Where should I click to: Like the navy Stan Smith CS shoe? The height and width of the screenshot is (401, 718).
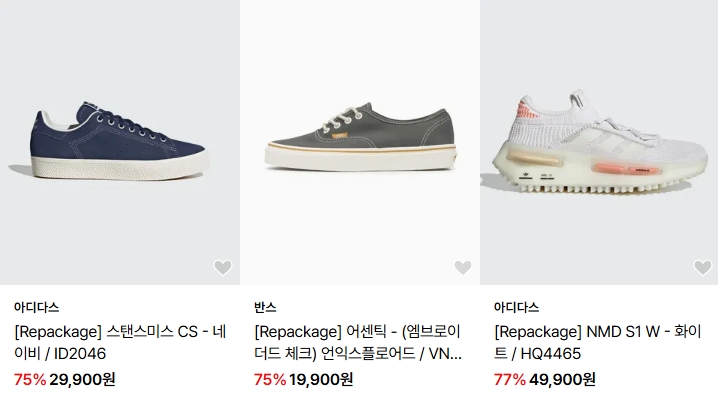pos(223,267)
